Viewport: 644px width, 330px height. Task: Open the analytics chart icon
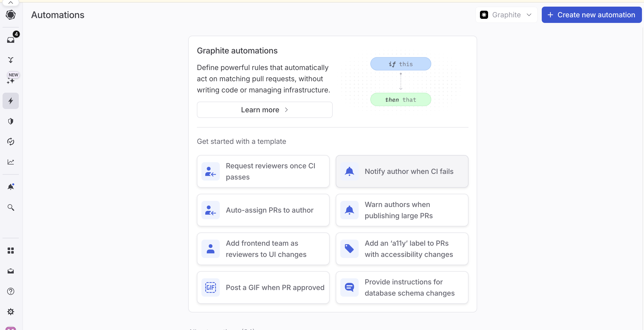[11, 162]
